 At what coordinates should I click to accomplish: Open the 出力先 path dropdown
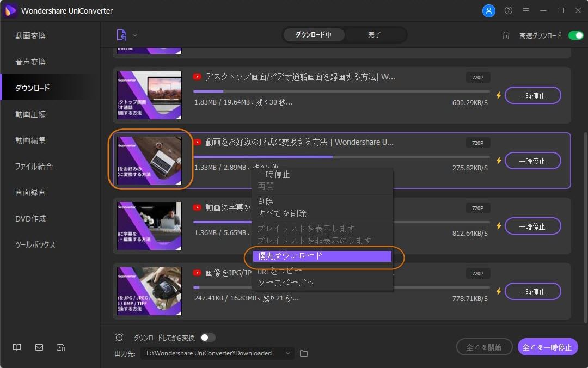(x=287, y=353)
